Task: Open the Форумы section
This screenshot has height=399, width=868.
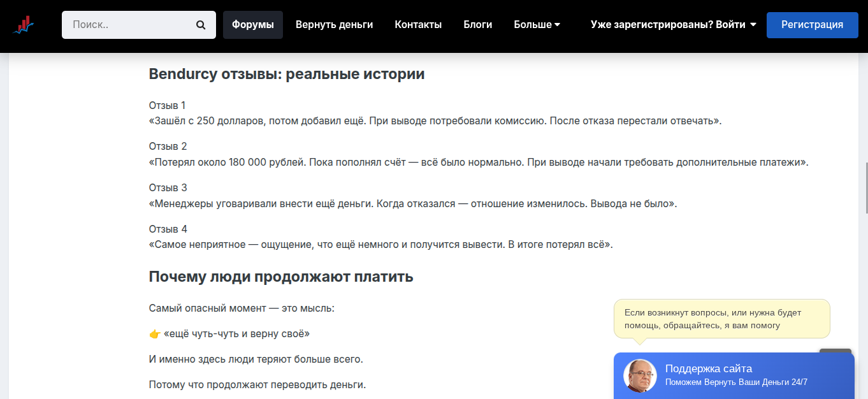Action: 253,25
